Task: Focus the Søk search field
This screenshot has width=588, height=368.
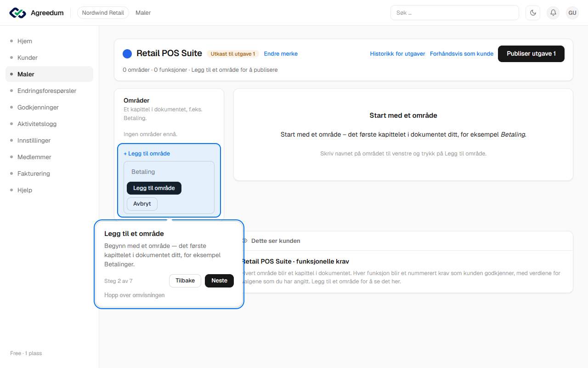Action: (454, 13)
